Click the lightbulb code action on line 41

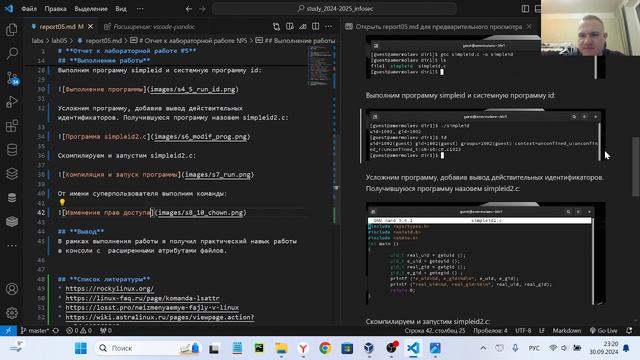click(x=62, y=202)
